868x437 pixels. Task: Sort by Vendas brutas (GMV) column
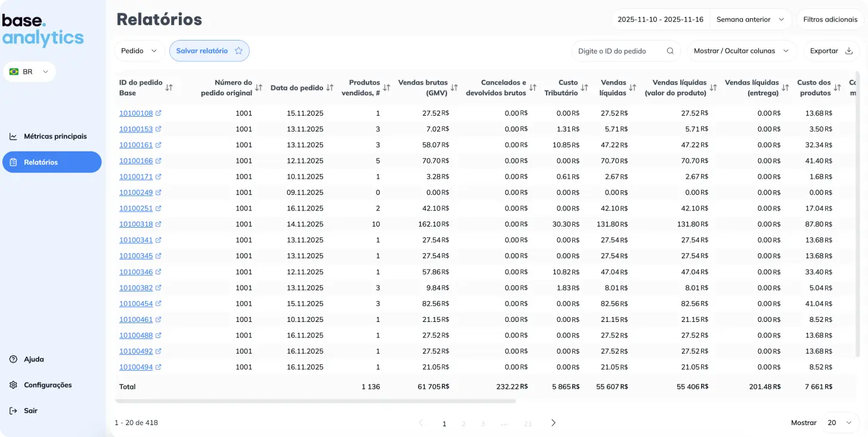coord(454,88)
